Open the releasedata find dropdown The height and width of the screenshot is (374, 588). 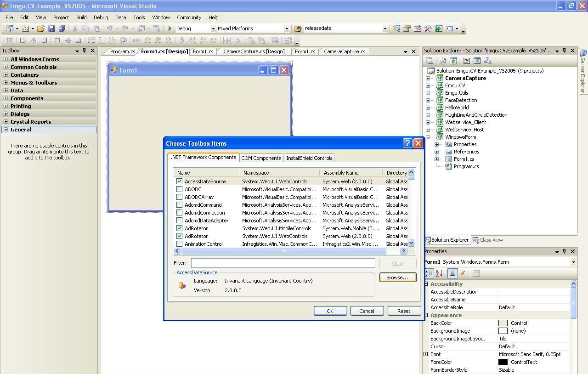pyautogui.click(x=385, y=28)
